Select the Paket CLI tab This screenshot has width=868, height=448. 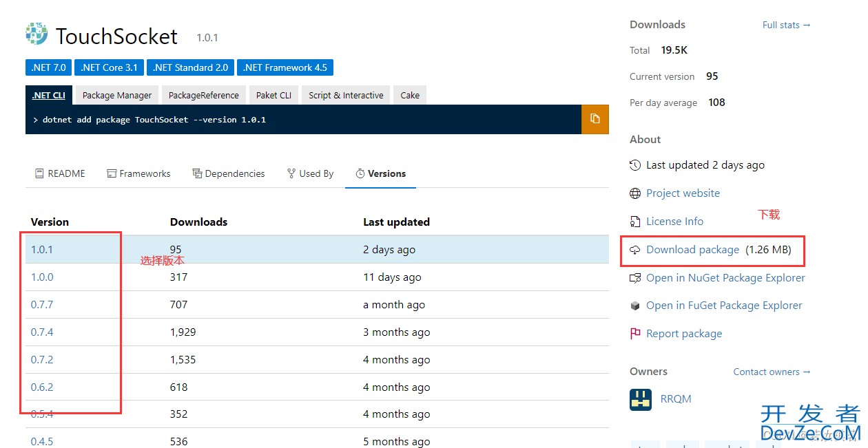(273, 95)
